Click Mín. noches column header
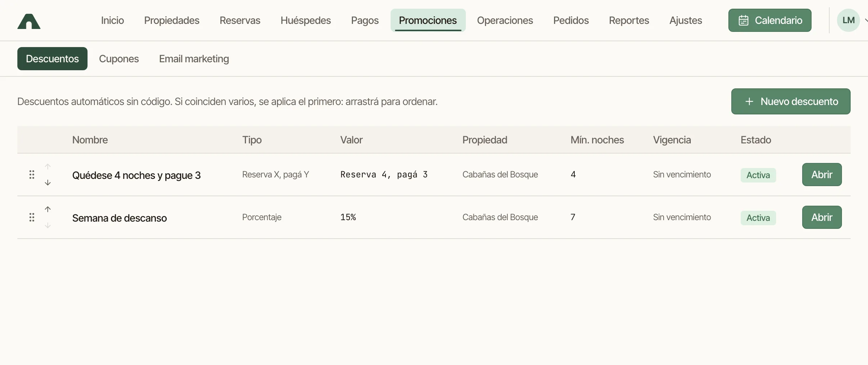This screenshot has height=365, width=868. click(x=597, y=140)
